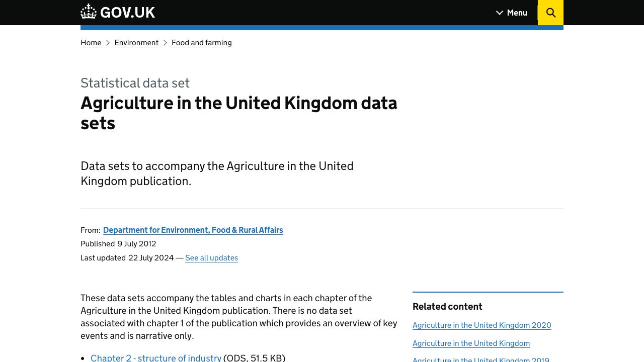This screenshot has height=362, width=644.
Task: Navigate to Food and farming breadcrumb
Action: (x=201, y=43)
